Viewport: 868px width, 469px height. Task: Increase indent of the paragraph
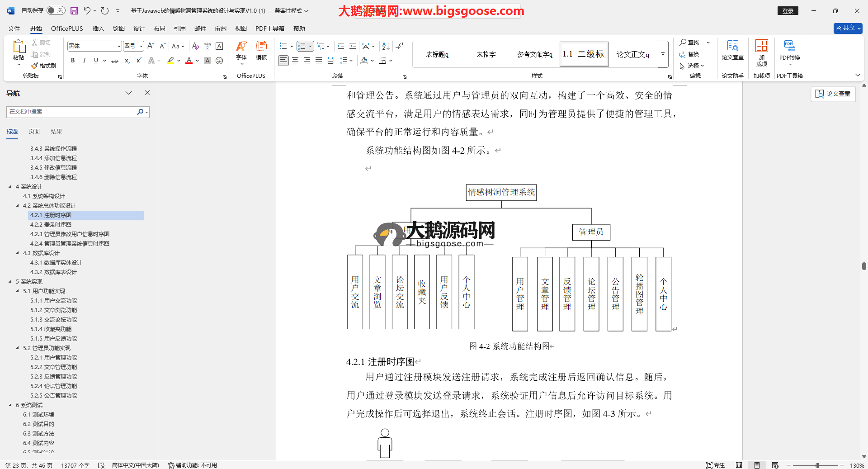click(x=353, y=46)
